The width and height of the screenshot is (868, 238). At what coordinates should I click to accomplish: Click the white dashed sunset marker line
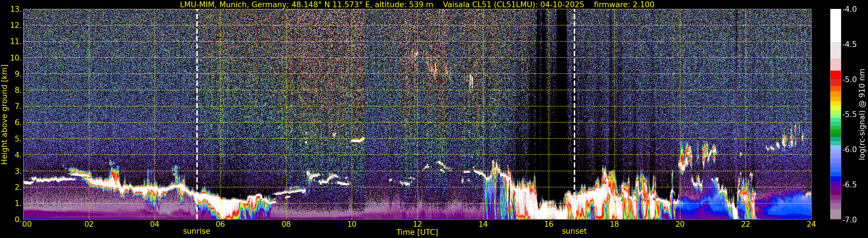click(575, 114)
